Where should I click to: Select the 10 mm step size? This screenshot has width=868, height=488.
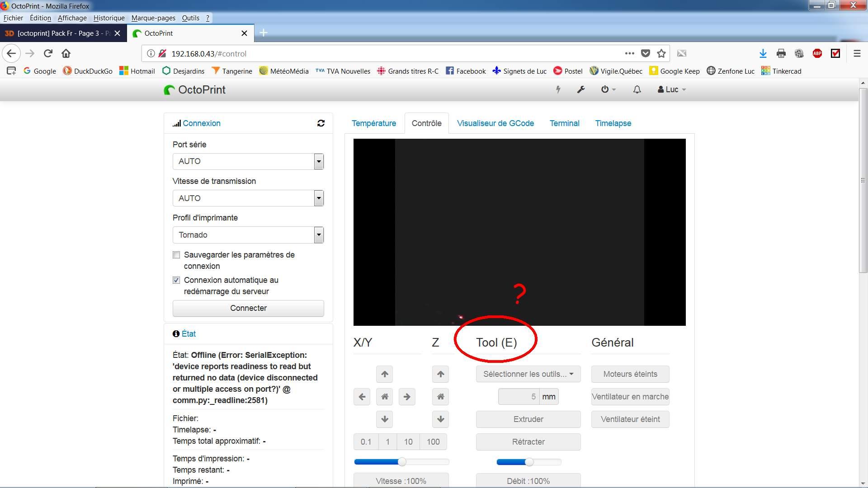(408, 442)
